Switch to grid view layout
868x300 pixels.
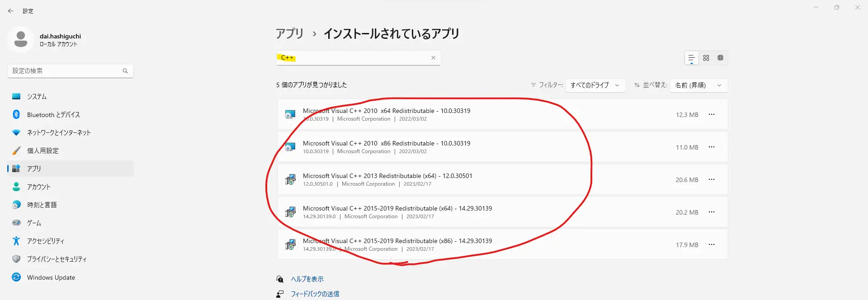(x=706, y=58)
